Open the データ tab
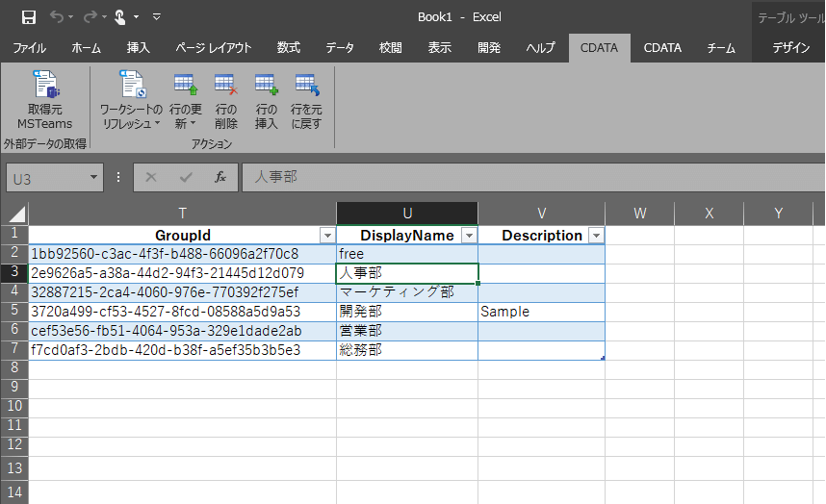The width and height of the screenshot is (826, 504). (x=340, y=48)
